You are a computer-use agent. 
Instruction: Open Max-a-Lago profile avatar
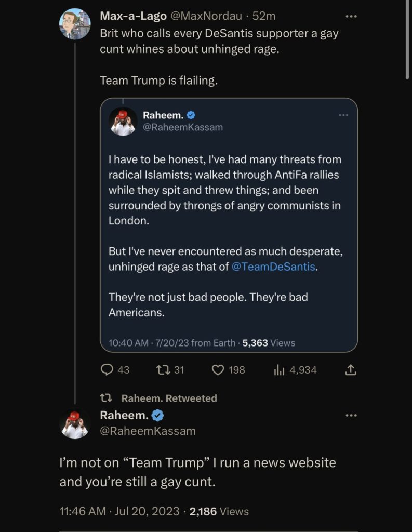[75, 24]
